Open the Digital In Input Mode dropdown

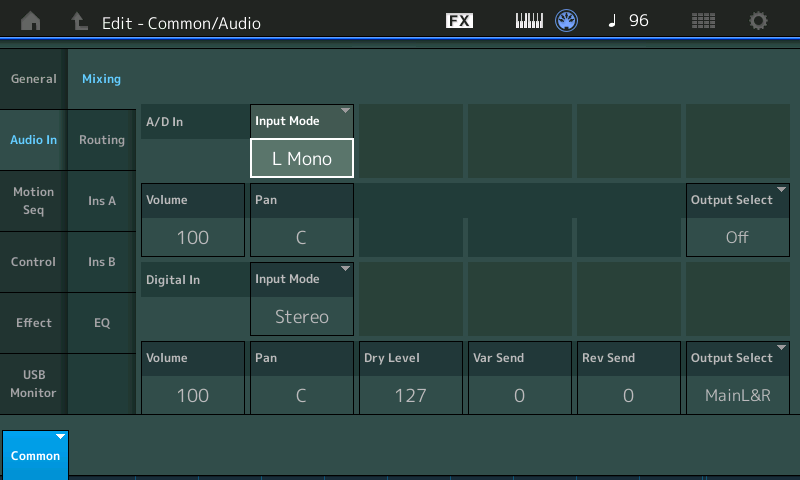pyautogui.click(x=302, y=299)
